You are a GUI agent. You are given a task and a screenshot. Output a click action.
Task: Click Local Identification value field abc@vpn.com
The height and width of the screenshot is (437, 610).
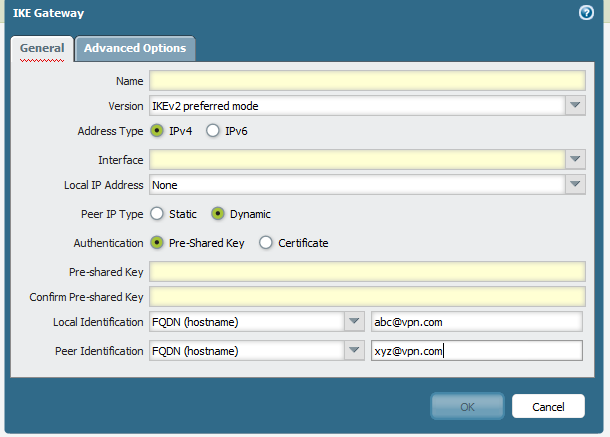[475, 322]
